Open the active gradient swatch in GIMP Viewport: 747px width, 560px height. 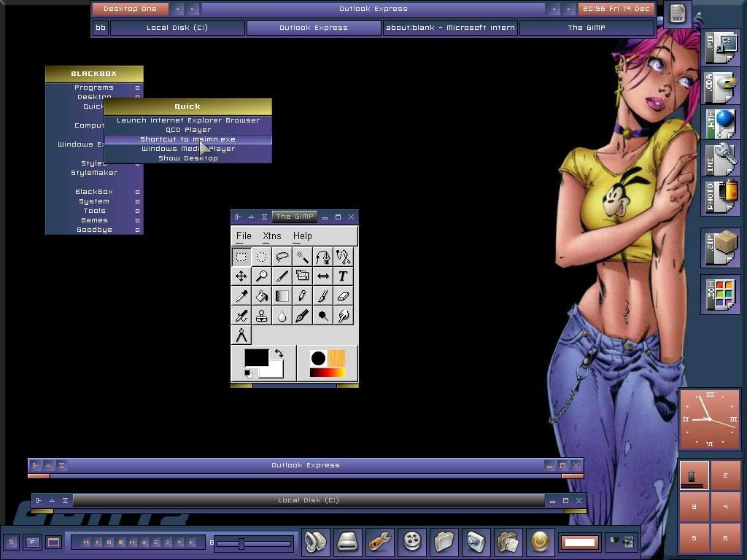(328, 373)
